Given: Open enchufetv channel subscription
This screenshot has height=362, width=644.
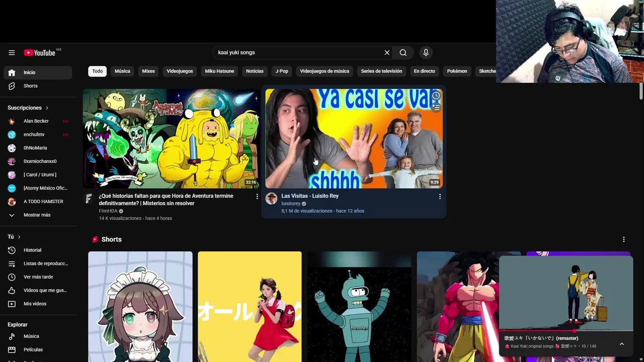Looking at the screenshot, I should point(38,135).
